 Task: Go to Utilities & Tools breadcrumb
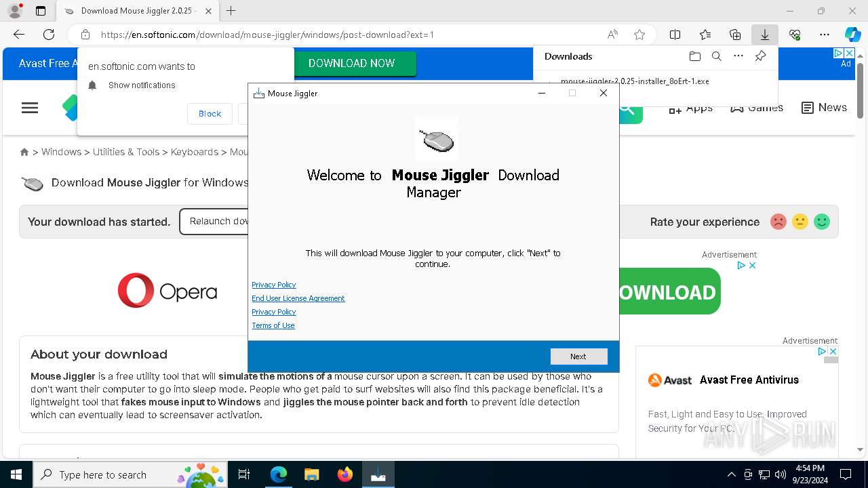[126, 152]
